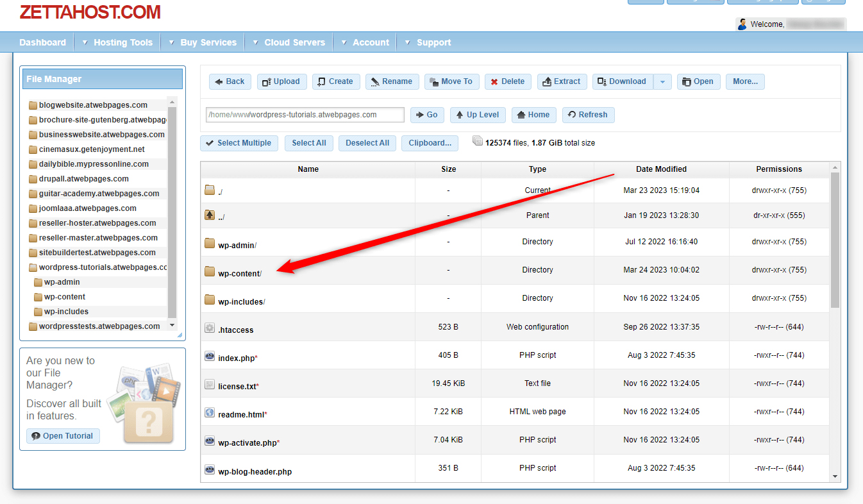Image resolution: width=863 pixels, height=504 pixels.
Task: Click Open Tutorial button
Action: pos(63,436)
